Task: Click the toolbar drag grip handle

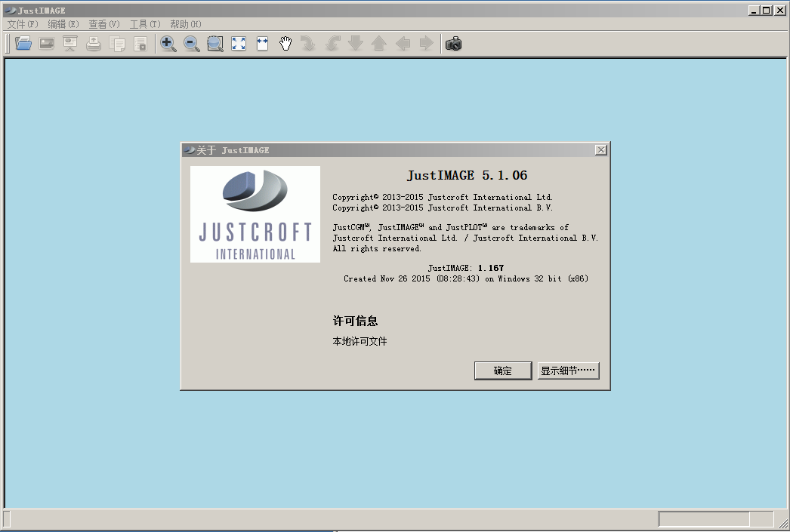Action: pos(8,44)
